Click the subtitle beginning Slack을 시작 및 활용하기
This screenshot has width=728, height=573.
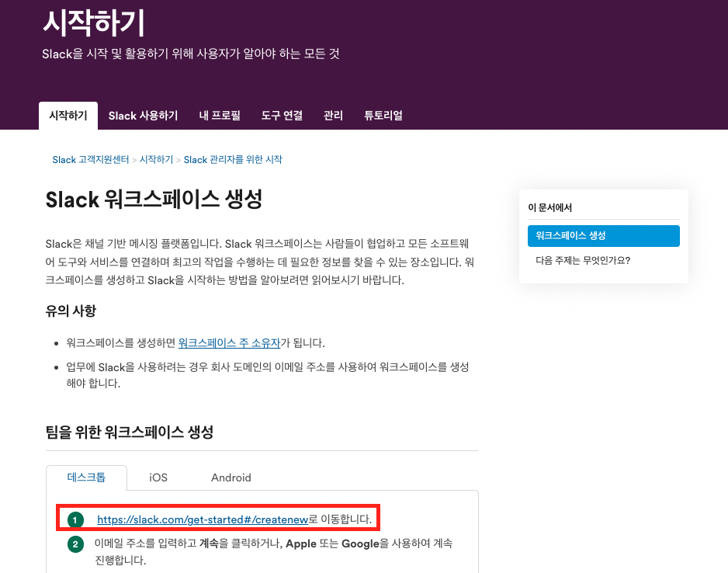(x=191, y=54)
